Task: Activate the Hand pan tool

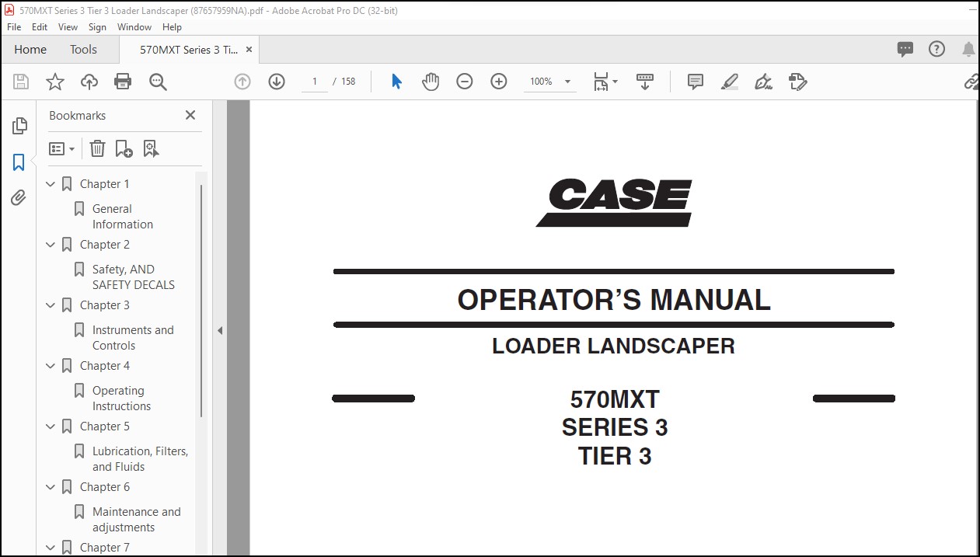Action: 431,82
